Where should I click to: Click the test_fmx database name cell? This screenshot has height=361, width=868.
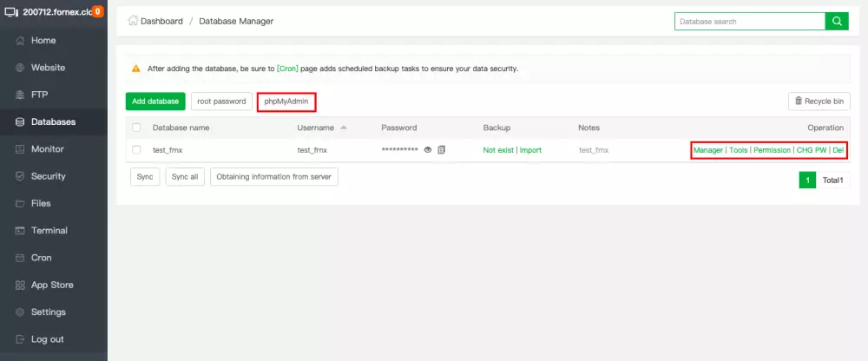[x=168, y=150]
